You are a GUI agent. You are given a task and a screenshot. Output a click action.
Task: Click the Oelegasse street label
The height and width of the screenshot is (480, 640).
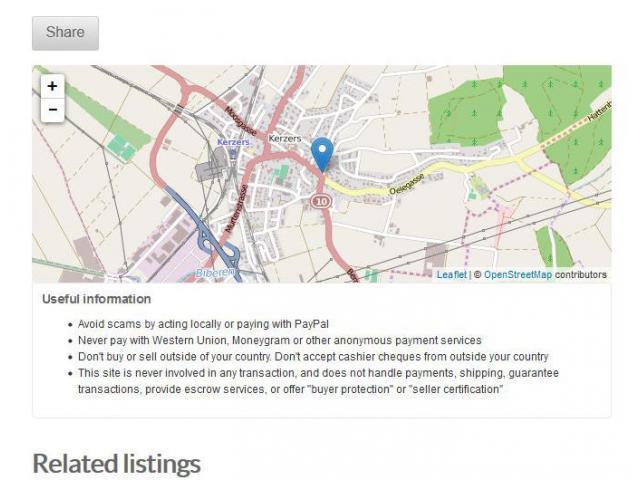(407, 184)
